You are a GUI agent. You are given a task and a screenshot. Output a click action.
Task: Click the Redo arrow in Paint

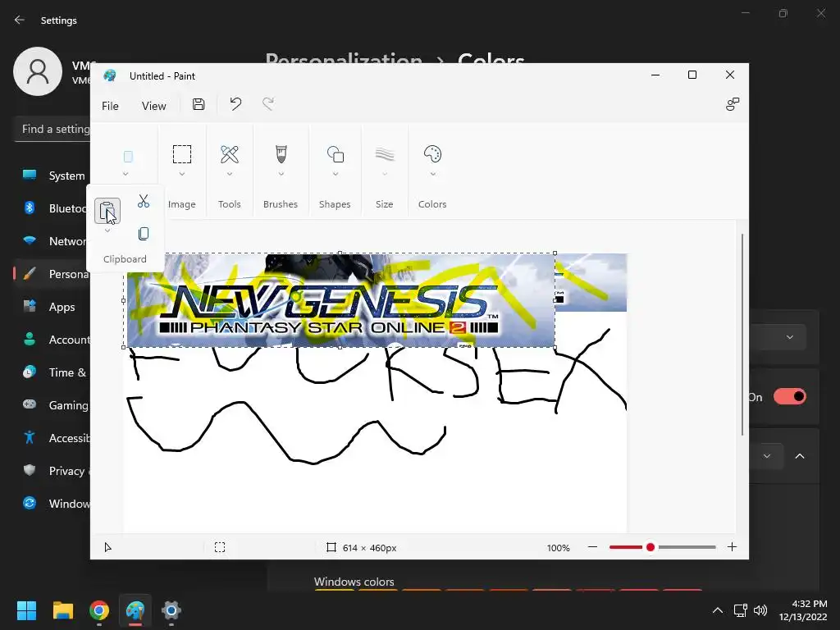[x=268, y=104]
